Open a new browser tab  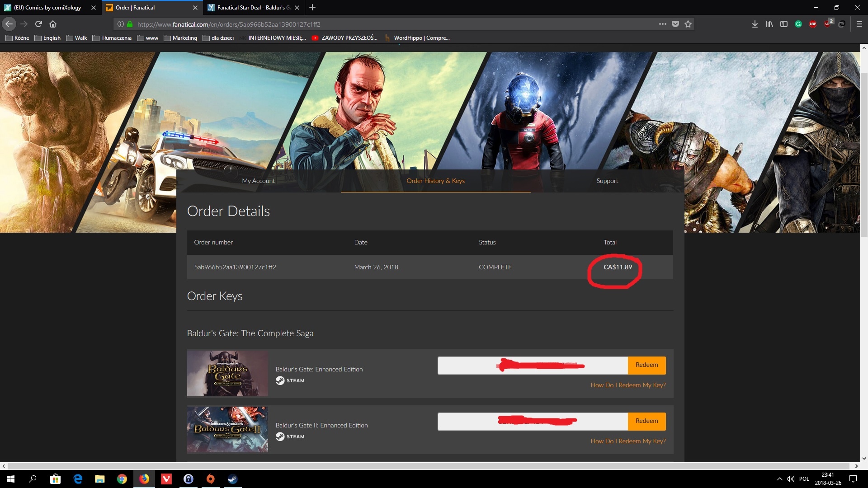click(312, 7)
